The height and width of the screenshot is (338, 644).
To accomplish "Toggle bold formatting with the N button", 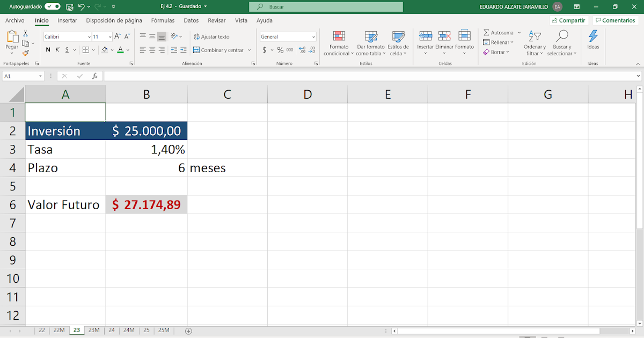I will click(x=48, y=49).
